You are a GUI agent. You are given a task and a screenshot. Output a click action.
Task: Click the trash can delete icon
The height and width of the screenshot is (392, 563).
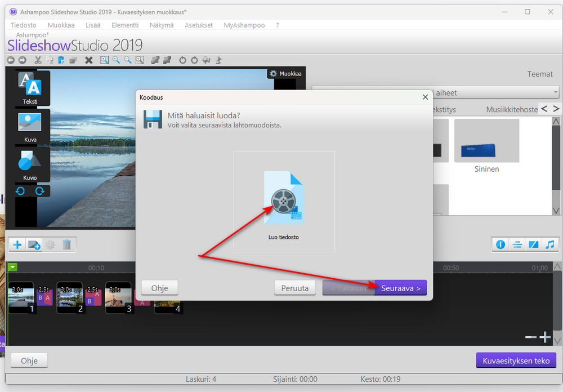(x=67, y=244)
